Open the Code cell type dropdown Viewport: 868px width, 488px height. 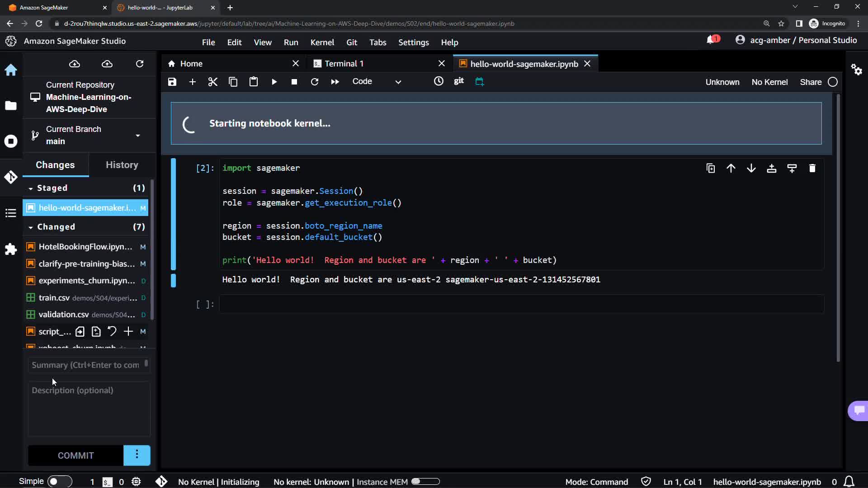pyautogui.click(x=376, y=82)
